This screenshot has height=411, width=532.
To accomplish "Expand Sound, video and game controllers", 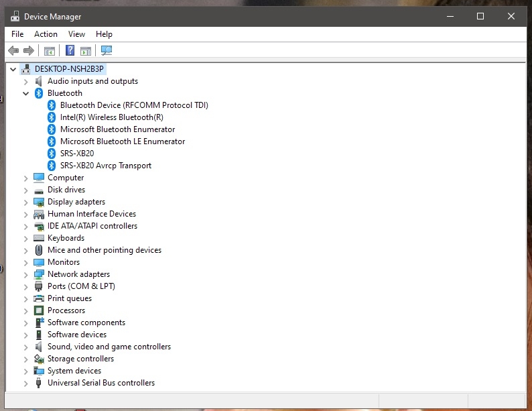I will pyautogui.click(x=25, y=347).
